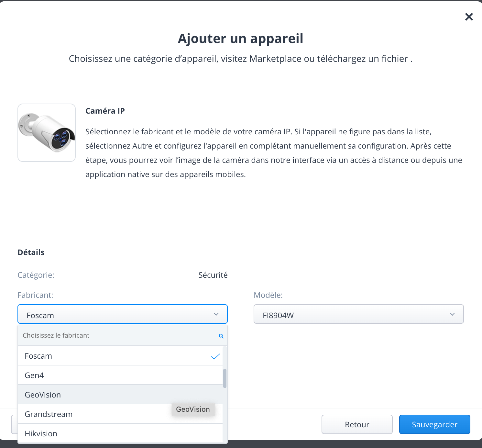Open the Fabricant dropdown showing Foscam

123,314
